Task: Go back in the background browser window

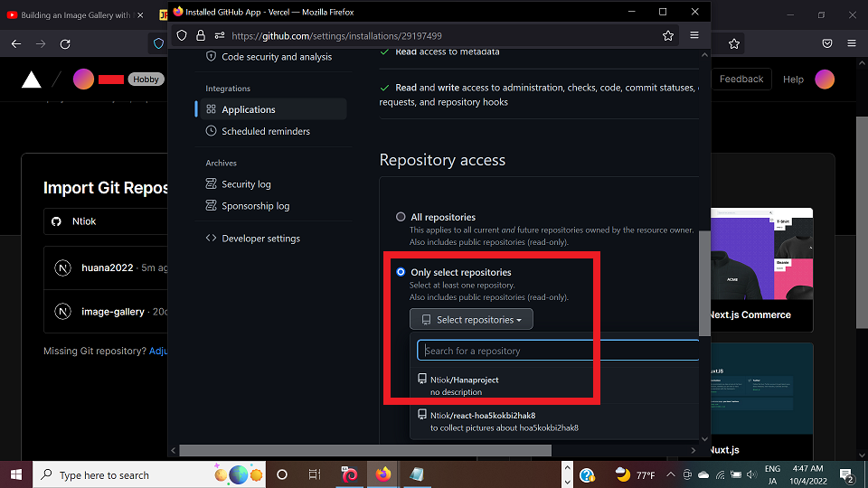Action: point(16,43)
